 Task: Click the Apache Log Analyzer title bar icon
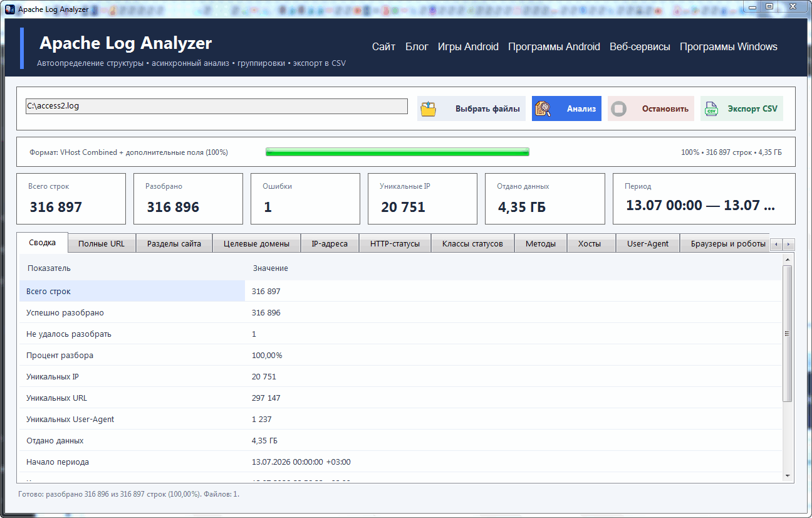click(x=10, y=9)
